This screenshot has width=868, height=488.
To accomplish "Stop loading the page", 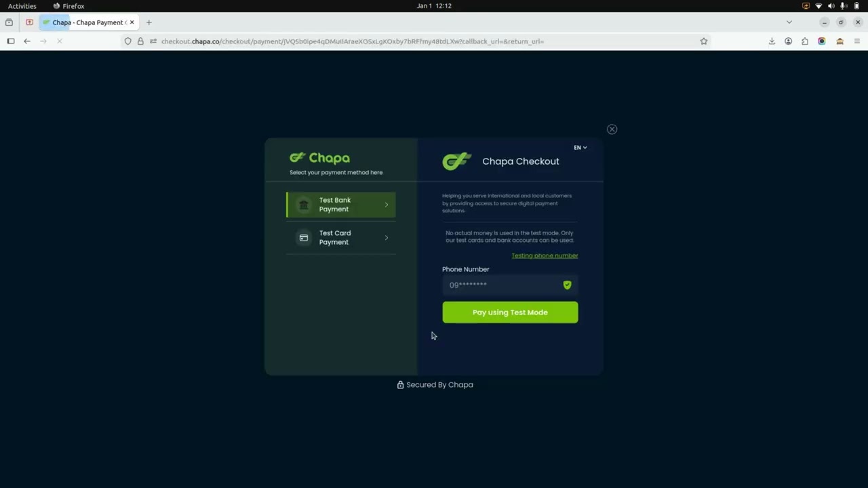I will pyautogui.click(x=60, y=41).
